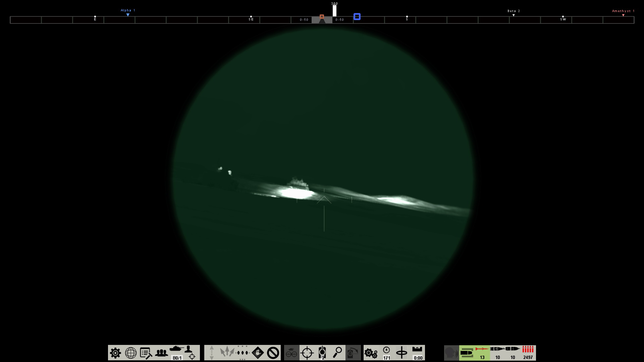Image resolution: width=644 pixels, height=362 pixels.
Task: Click the prohibit/cancel circle icon
Action: coord(273,353)
